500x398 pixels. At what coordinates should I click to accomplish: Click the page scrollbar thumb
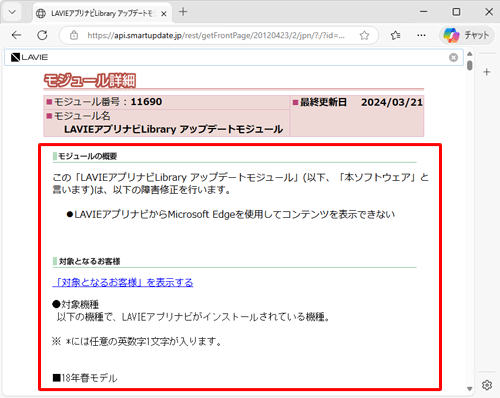[x=470, y=65]
